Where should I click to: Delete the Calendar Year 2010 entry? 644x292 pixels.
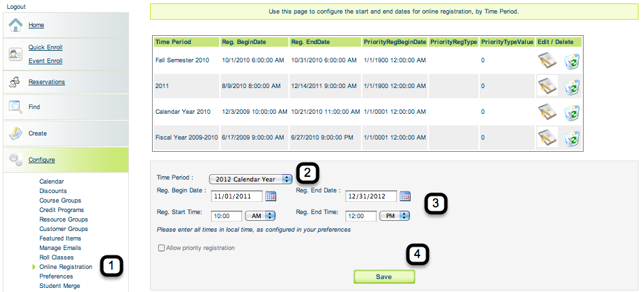(x=571, y=112)
